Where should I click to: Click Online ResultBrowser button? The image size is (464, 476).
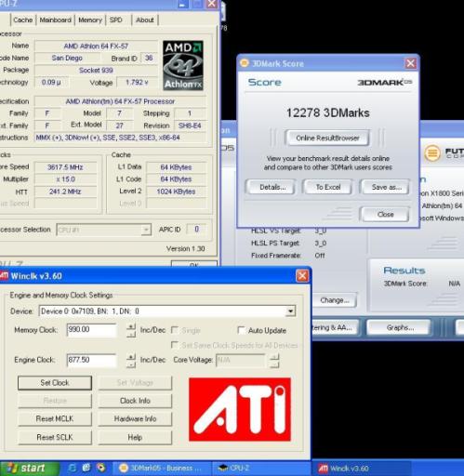click(327, 138)
